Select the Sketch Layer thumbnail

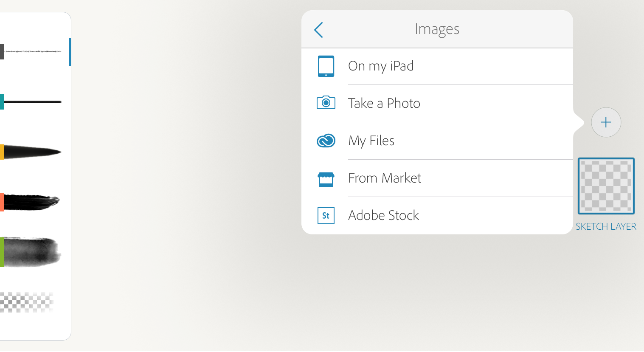tap(606, 186)
